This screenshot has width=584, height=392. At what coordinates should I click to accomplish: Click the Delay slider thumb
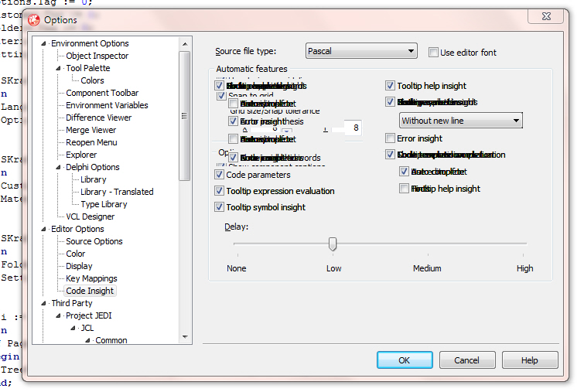333,244
